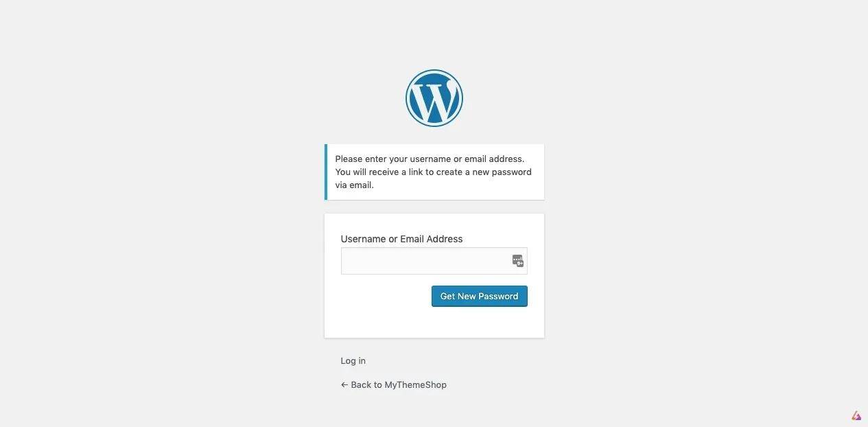Click the colorful triangle icon in corner
This screenshot has height=427, width=868.
(x=856, y=415)
